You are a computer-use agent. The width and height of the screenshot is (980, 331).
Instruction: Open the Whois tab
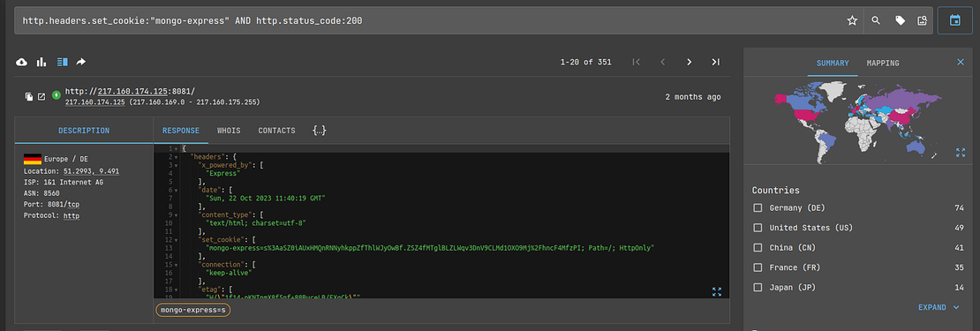tap(229, 131)
